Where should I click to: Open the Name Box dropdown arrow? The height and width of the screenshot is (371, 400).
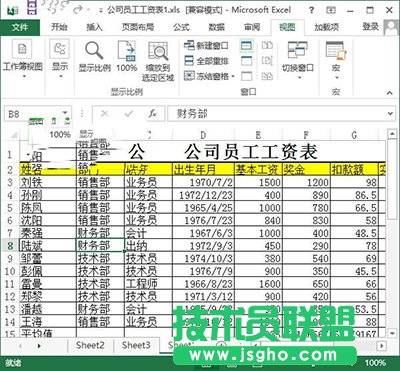pyautogui.click(x=65, y=113)
